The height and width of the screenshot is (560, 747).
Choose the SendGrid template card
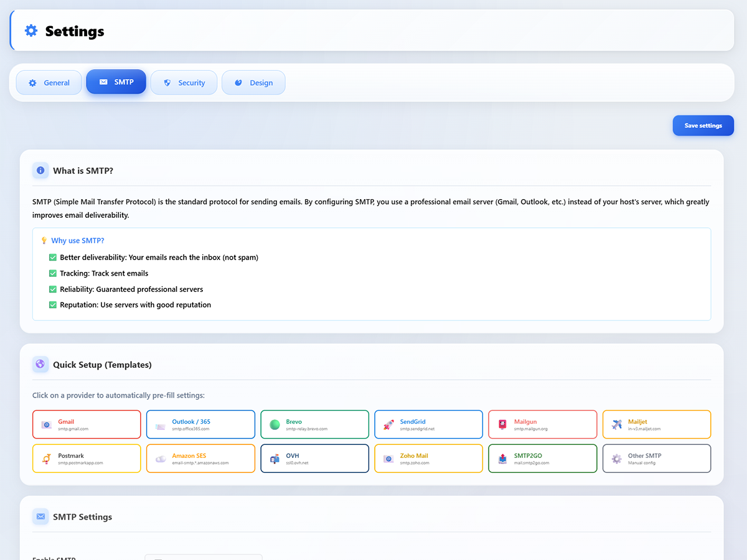[x=428, y=424]
